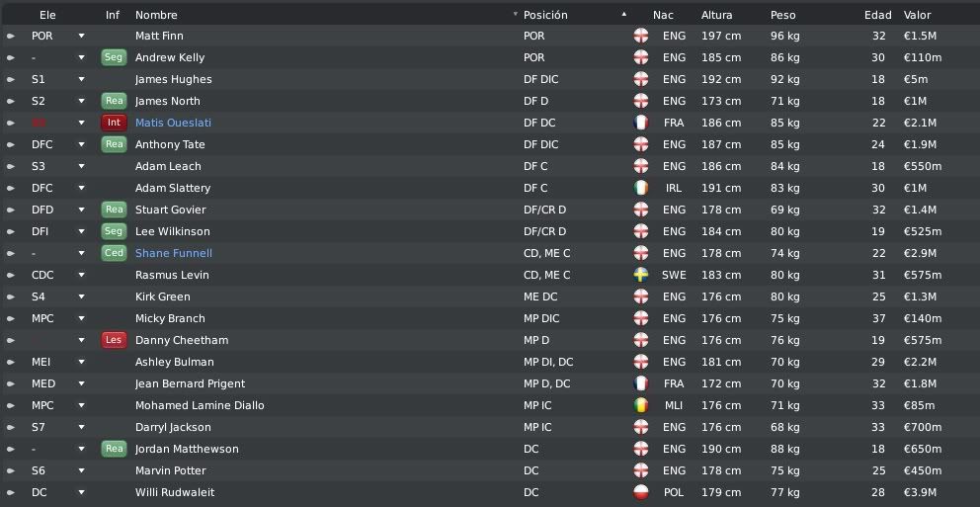Screen dimensions: 980x507
Task: Click Rasmus Levin's Sweden flag icon
Action: coord(640,275)
